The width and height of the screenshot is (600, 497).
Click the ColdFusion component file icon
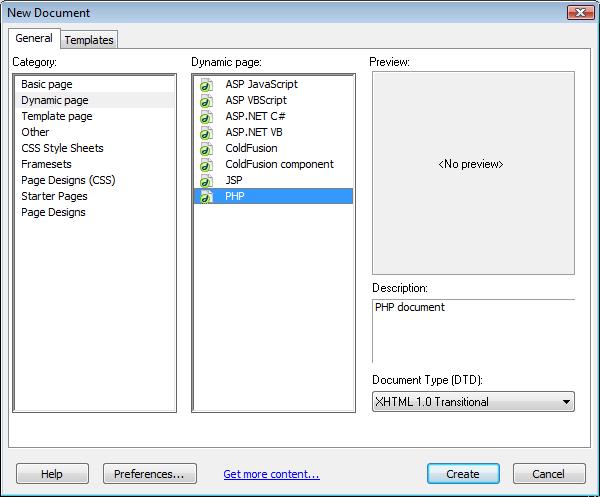tap(206, 165)
